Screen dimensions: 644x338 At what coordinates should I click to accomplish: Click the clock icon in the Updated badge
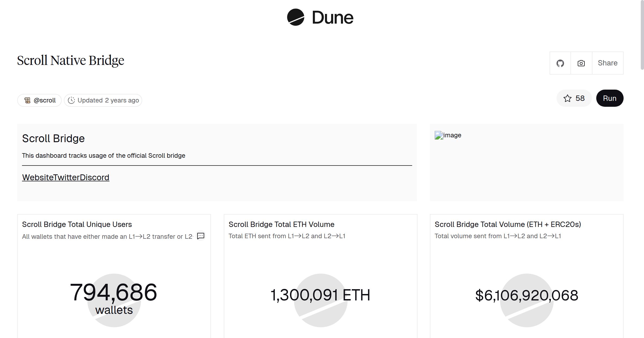pyautogui.click(x=71, y=100)
